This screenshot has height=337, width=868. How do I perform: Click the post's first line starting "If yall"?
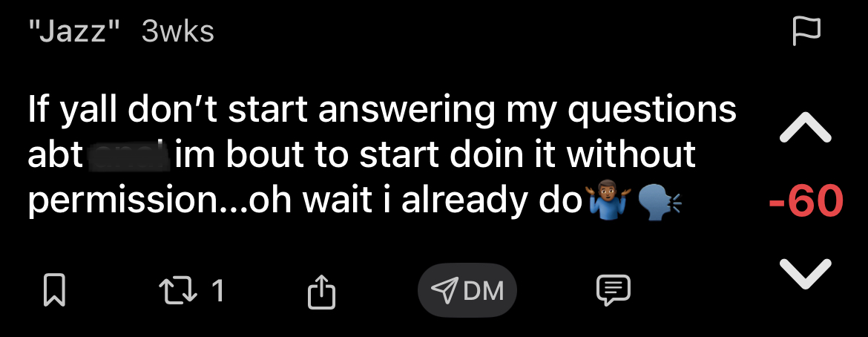click(382, 110)
